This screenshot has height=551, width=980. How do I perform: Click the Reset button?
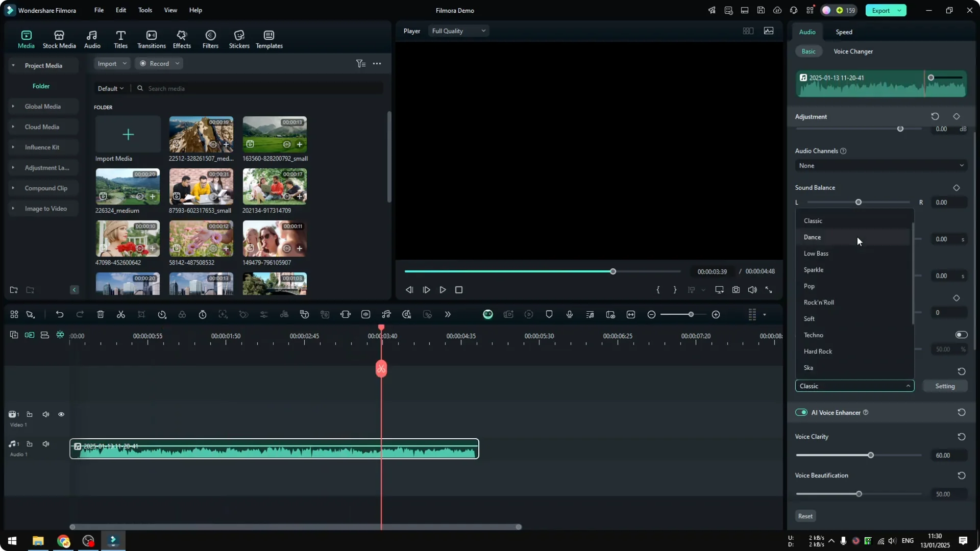(x=805, y=516)
